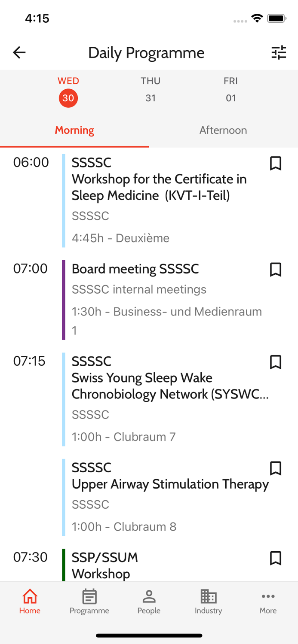Switch the schedule to THU 31
298x644 pixels.
tap(151, 90)
